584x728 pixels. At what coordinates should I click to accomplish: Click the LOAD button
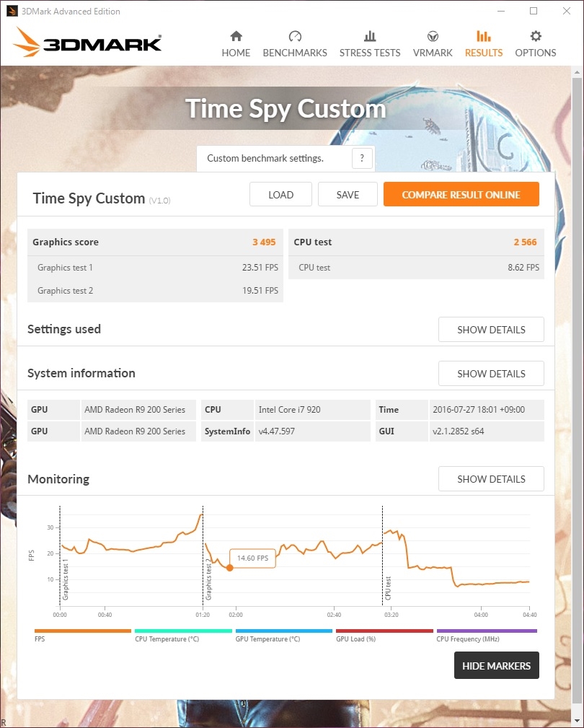280,194
